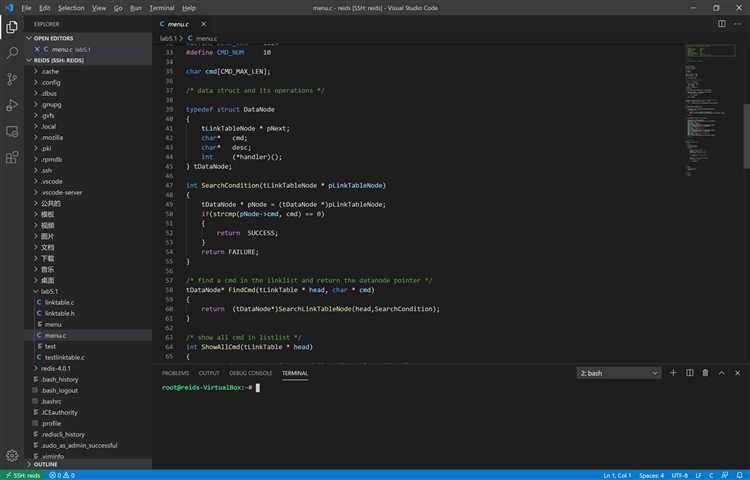The image size is (750, 480).
Task: Open the Terminal menu
Action: [x=162, y=8]
